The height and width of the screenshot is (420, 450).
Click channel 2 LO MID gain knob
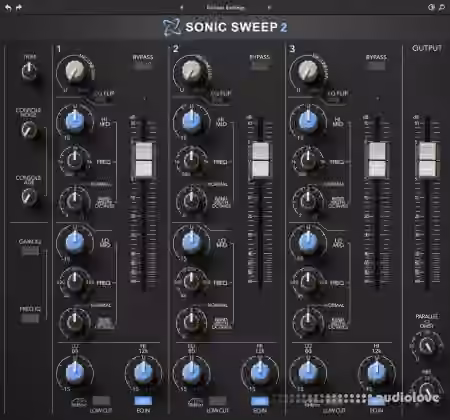[x=192, y=242]
